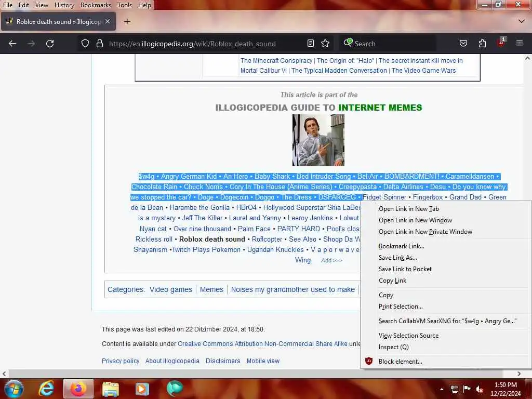Click muted volume tray icon
Viewport: 532px width, 399px height.
[x=480, y=389]
